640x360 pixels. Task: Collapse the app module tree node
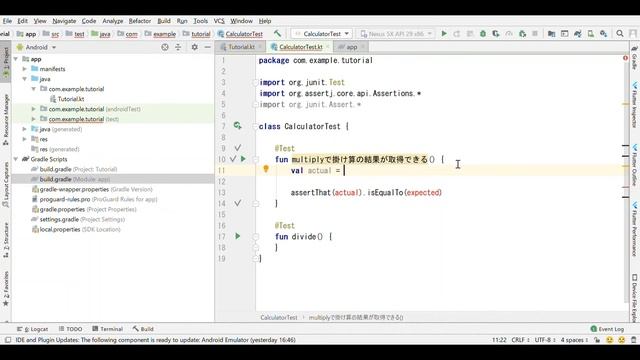(16, 59)
